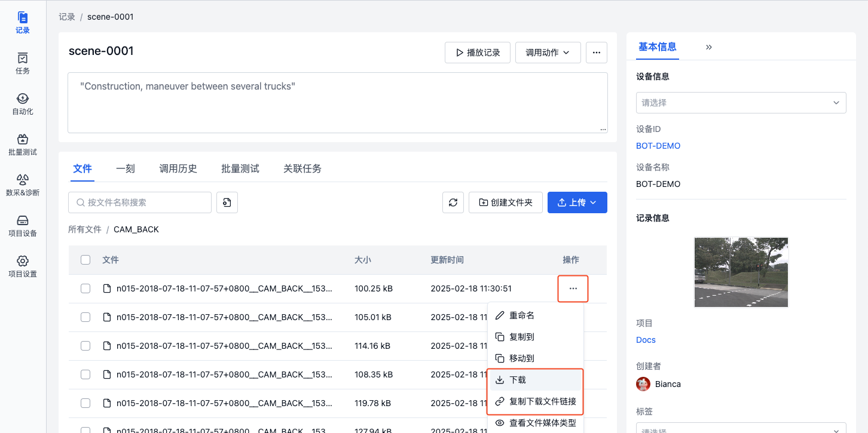Open the 调用动作 dropdown

click(548, 53)
